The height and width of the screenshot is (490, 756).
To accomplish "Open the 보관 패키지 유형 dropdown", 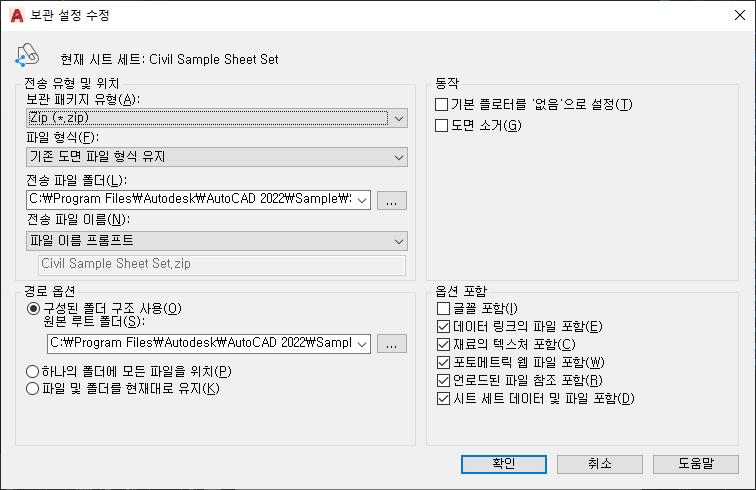I will click(x=216, y=118).
